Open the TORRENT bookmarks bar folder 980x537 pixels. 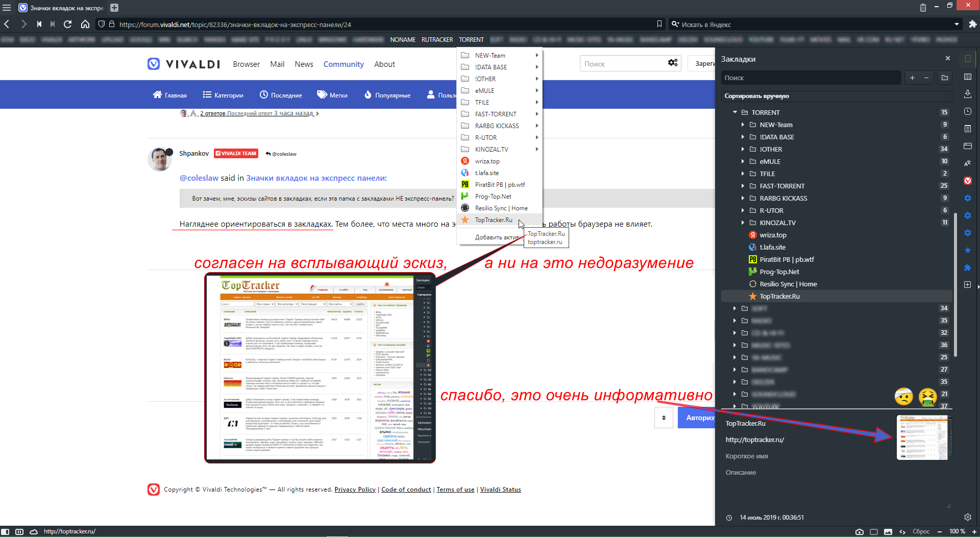(x=471, y=39)
